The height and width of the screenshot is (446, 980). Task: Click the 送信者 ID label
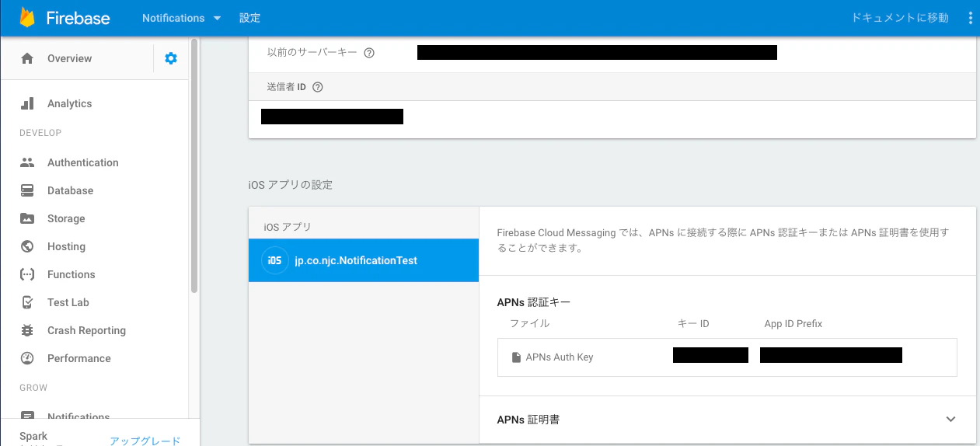coord(286,87)
